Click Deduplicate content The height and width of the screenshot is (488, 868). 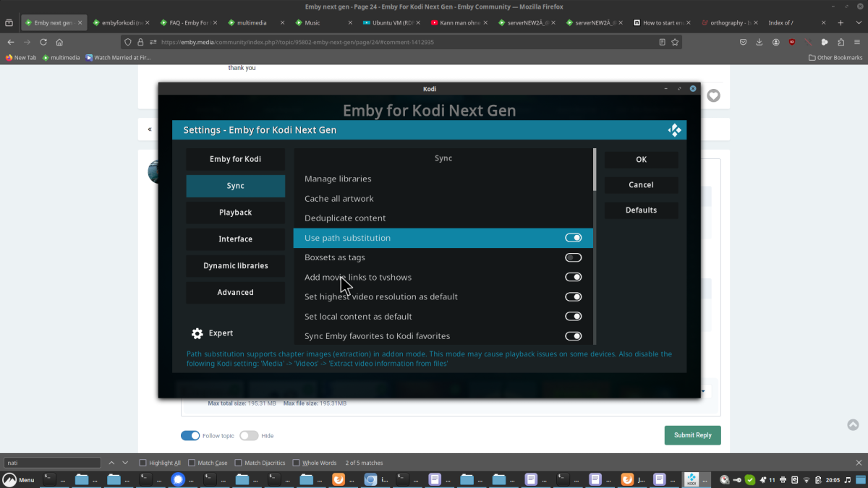click(443, 218)
